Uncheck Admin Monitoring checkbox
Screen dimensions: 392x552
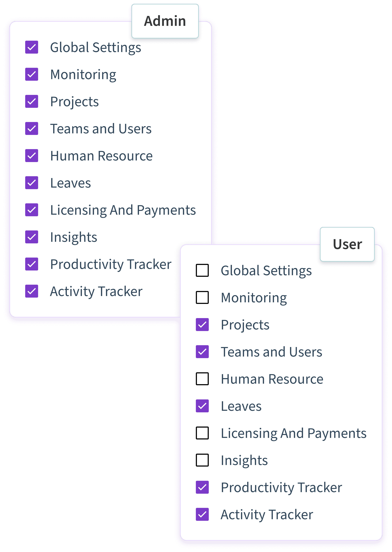[32, 74]
